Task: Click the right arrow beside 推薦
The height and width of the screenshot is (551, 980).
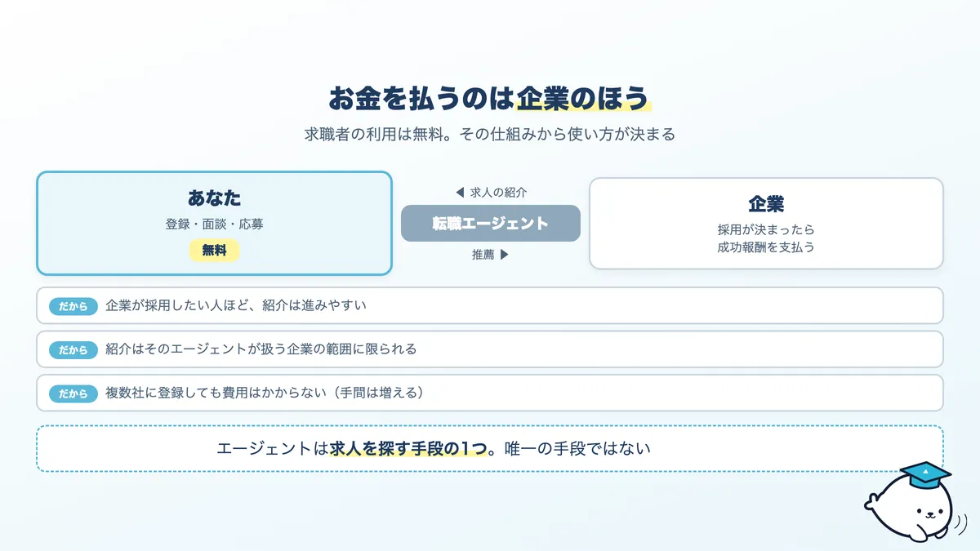Action: 504,255
